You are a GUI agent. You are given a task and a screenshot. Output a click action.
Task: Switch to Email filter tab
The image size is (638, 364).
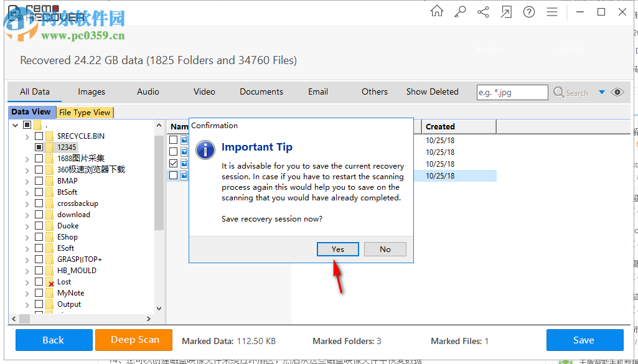(x=318, y=92)
